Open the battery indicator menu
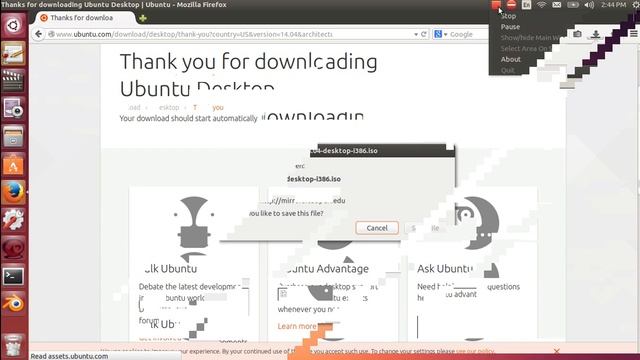640x360 pixels. tap(573, 5)
